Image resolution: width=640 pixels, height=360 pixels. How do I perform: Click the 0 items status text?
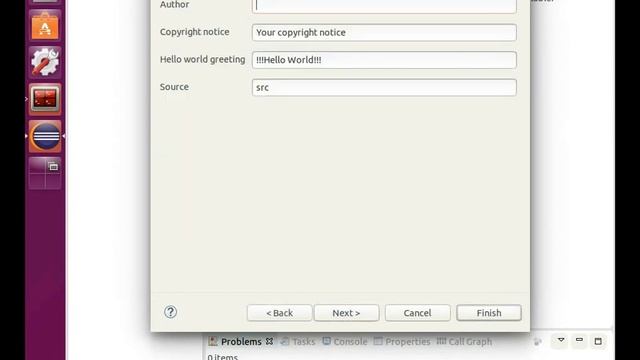222,357
